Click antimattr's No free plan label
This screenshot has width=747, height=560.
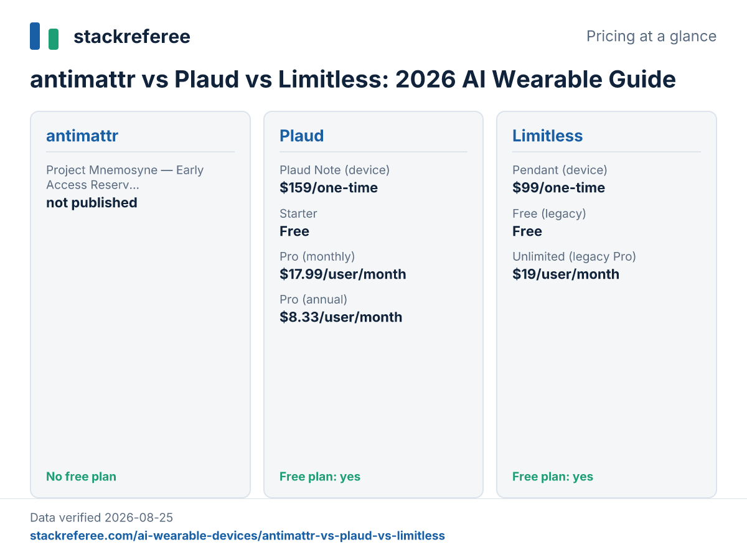(x=81, y=477)
